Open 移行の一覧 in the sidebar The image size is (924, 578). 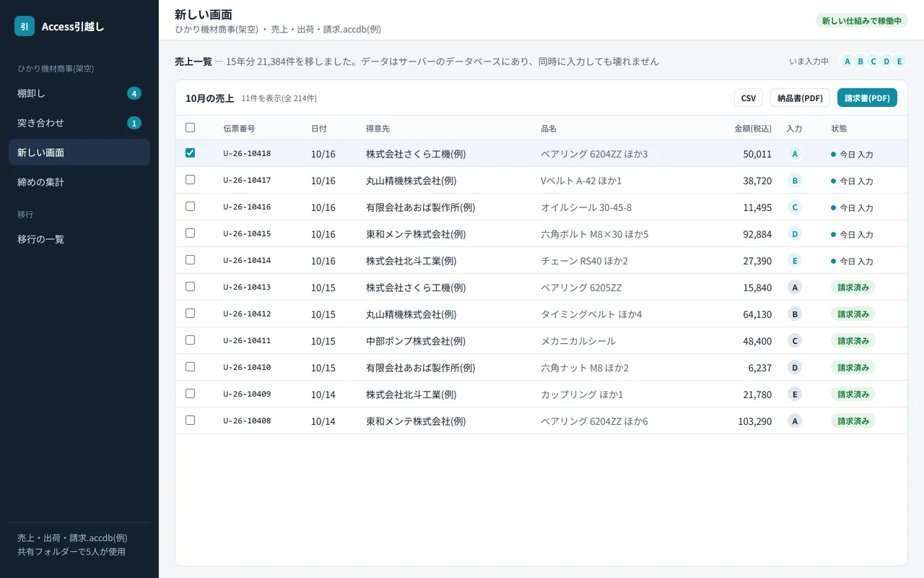point(79,239)
